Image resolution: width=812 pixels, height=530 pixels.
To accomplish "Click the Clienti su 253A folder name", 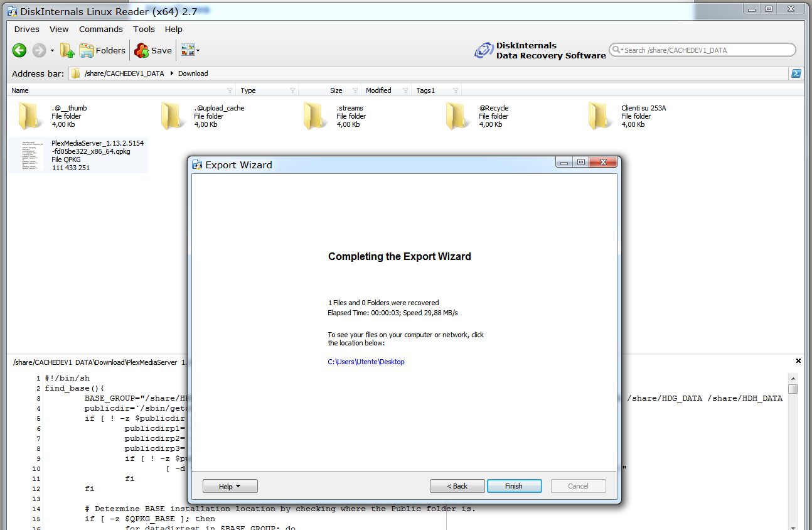I will [x=644, y=108].
